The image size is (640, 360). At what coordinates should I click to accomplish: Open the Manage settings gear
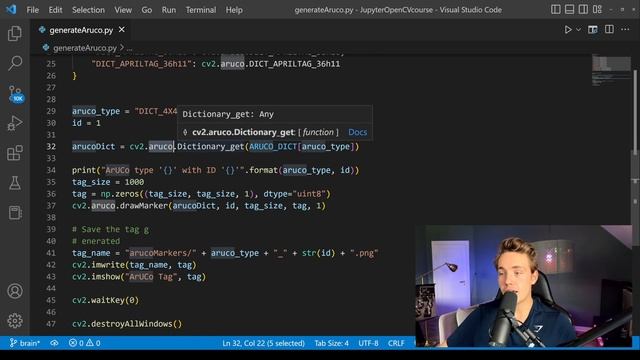click(15, 321)
